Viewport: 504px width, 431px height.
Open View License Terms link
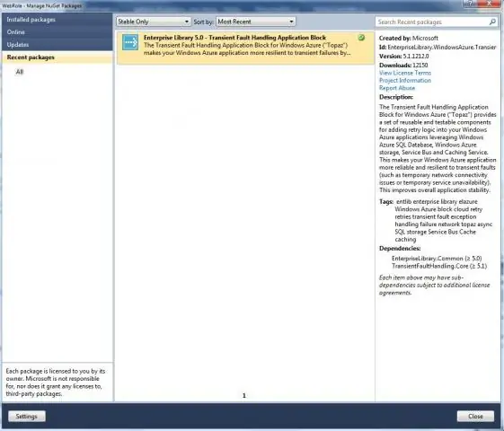pyautogui.click(x=405, y=73)
